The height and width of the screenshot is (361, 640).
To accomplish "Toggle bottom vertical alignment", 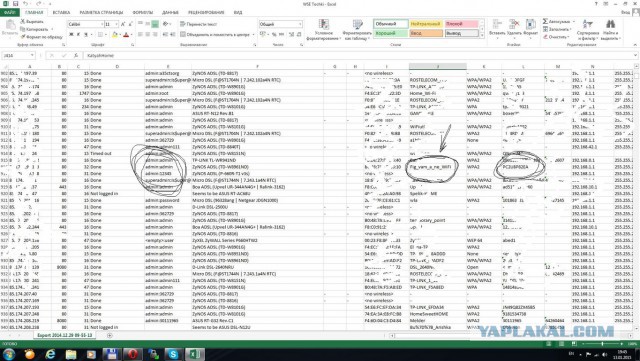I will coord(155,25).
